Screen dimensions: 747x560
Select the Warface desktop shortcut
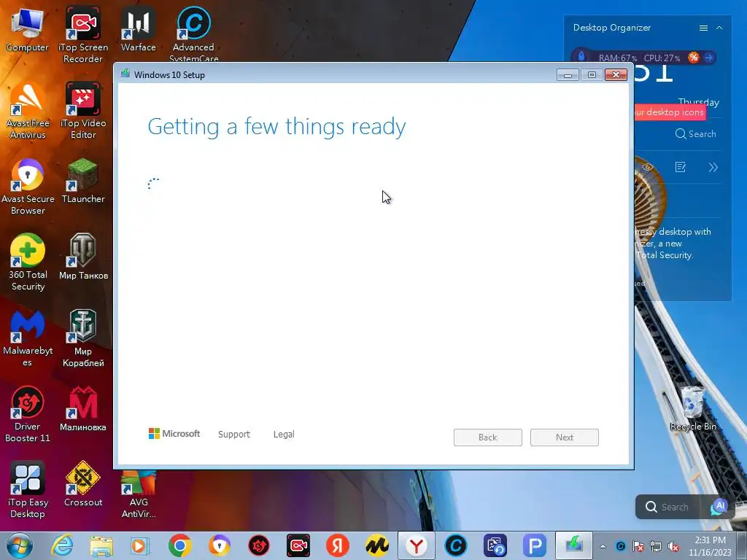click(x=138, y=28)
